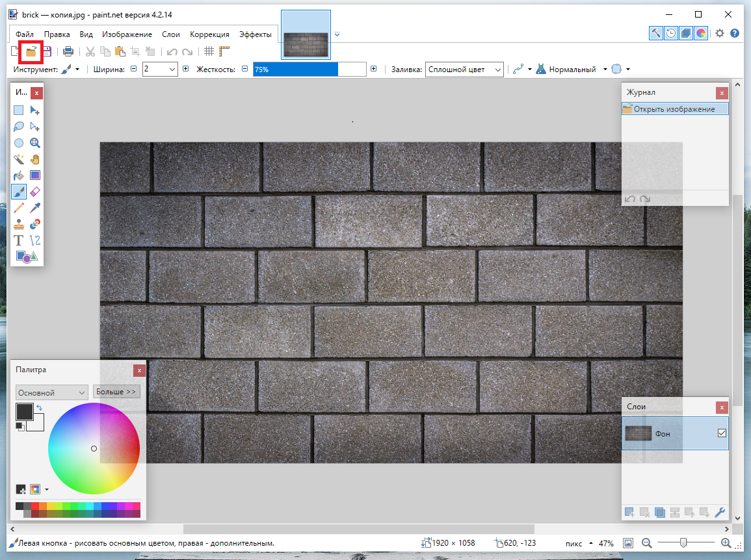Image resolution: width=751 pixels, height=560 pixels.
Task: Open the Вид menu
Action: 86,34
